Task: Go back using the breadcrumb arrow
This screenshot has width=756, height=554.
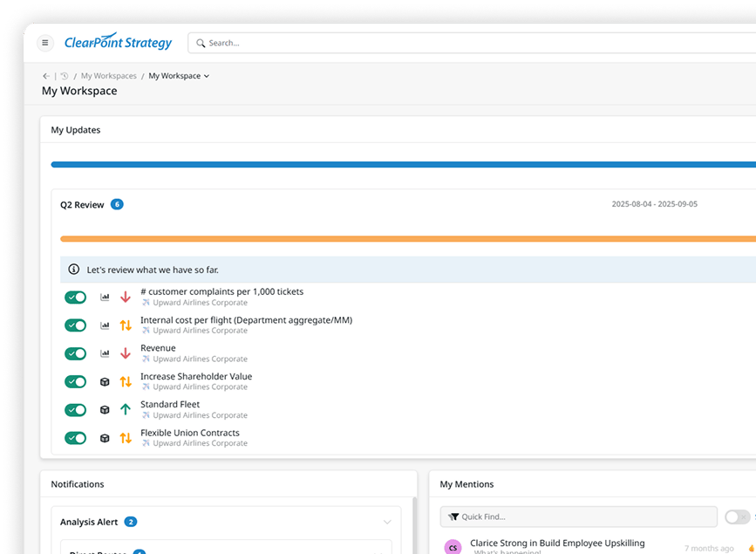Action: tap(46, 76)
